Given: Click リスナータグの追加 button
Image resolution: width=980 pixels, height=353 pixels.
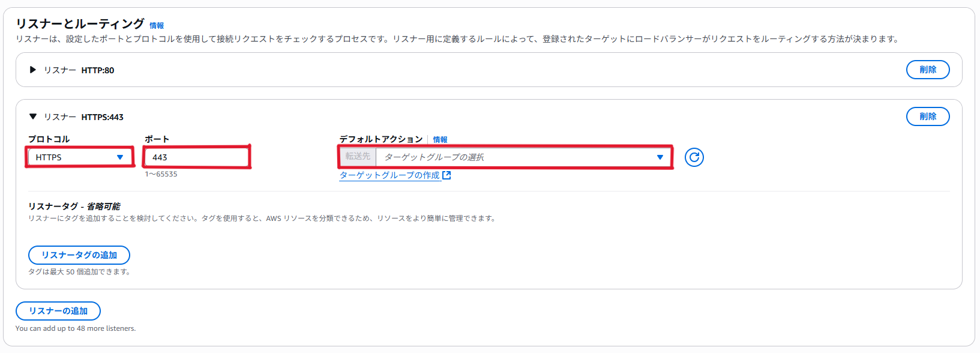Looking at the screenshot, I should point(79,255).
